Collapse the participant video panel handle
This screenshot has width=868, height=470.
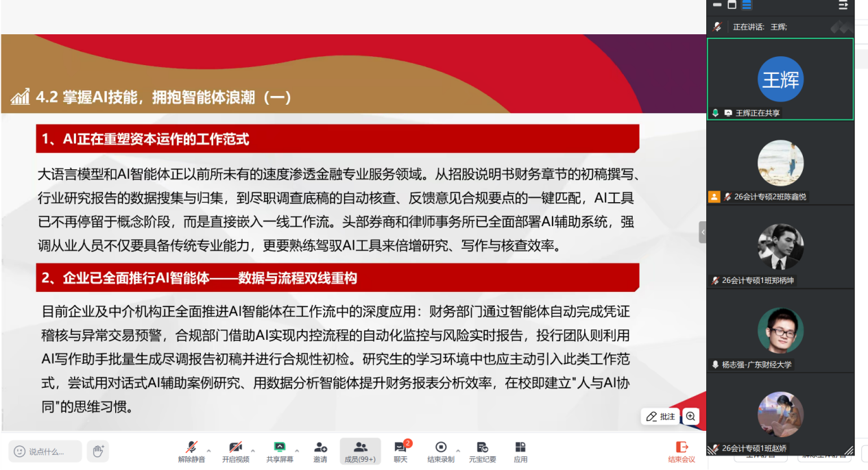click(x=703, y=232)
